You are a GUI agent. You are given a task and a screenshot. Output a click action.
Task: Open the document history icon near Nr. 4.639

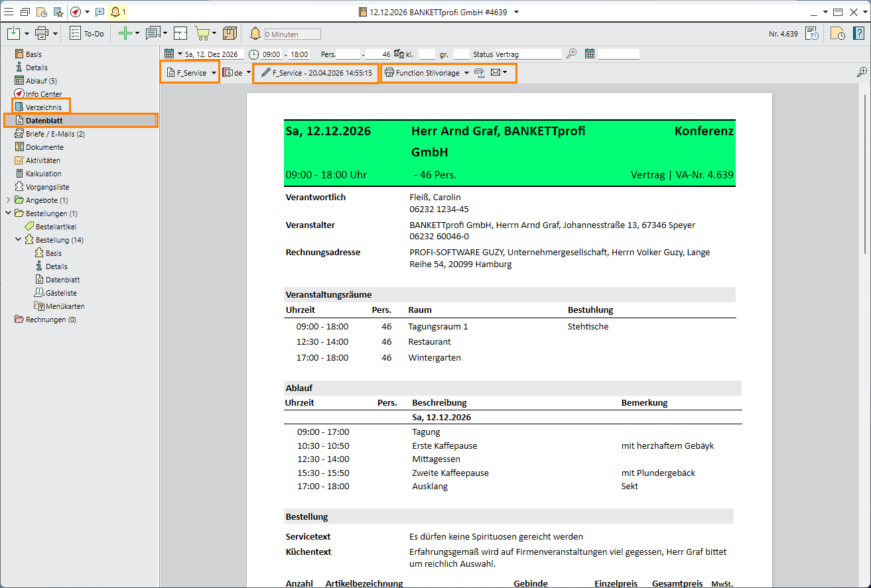[x=812, y=33]
